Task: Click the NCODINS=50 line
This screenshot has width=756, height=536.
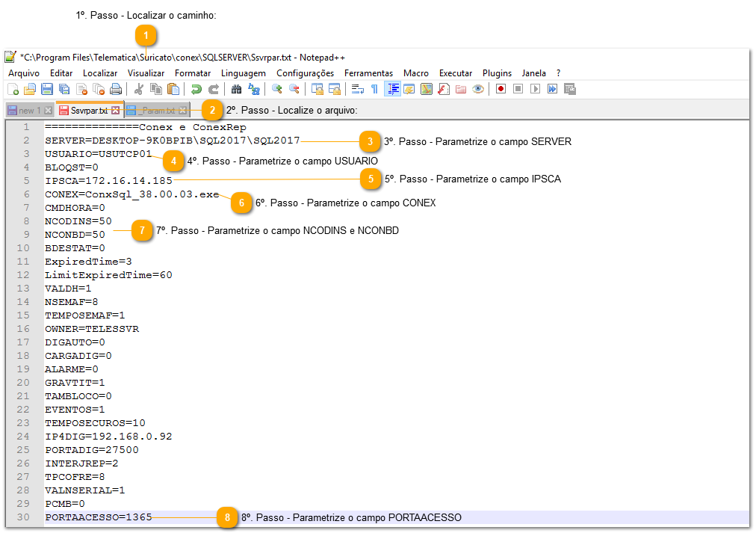Action: tap(78, 221)
